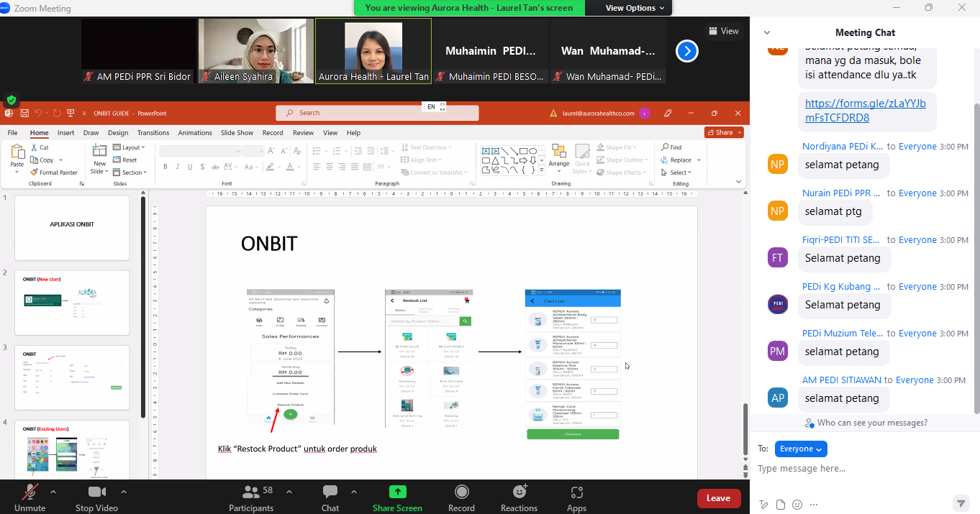Viewport: 980px width, 514px height.
Task: Click the red Leave meeting button
Action: [718, 498]
